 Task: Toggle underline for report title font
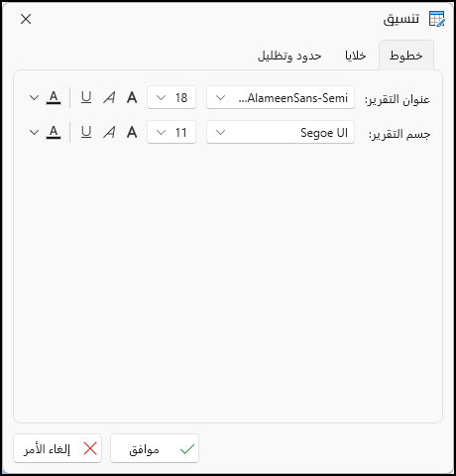tap(86, 97)
